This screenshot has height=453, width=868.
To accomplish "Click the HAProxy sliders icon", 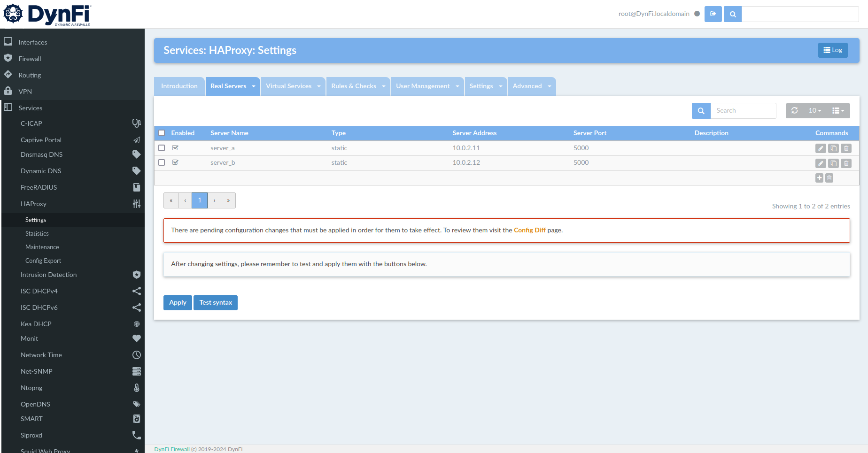I will click(x=136, y=204).
